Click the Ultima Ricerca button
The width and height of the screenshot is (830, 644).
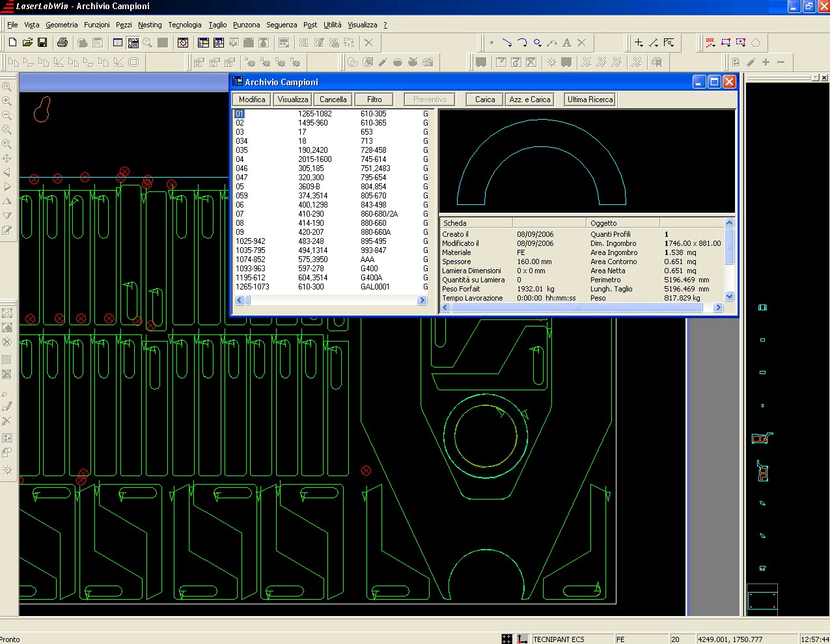pos(590,100)
